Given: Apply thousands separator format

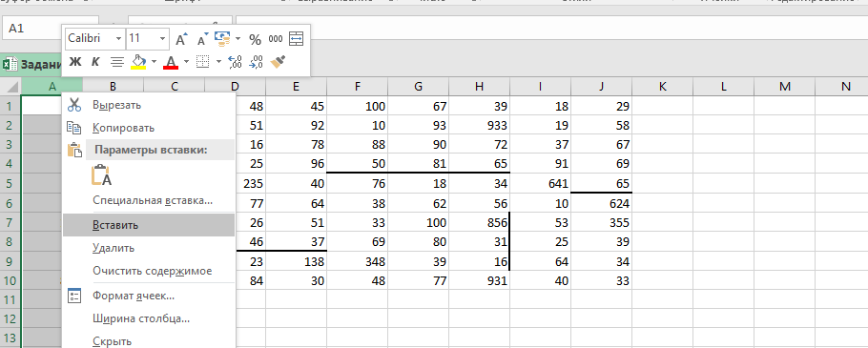Looking at the screenshot, I should click(275, 39).
